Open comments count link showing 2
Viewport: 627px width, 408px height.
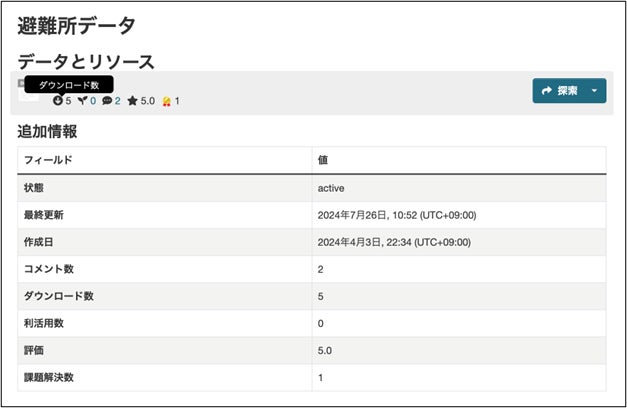118,101
